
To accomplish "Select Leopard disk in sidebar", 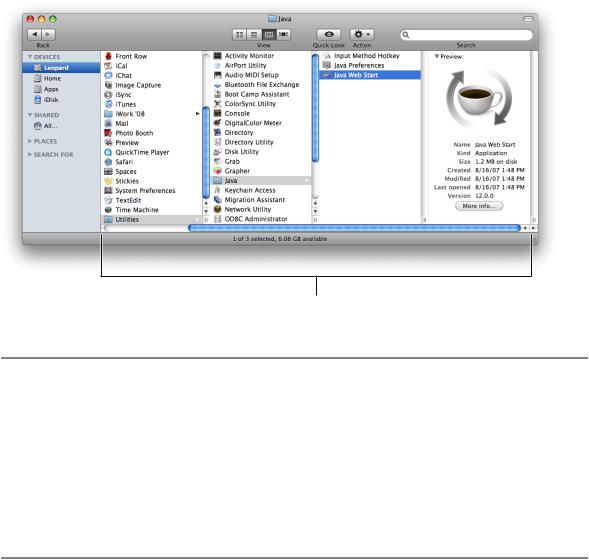I will click(x=61, y=68).
